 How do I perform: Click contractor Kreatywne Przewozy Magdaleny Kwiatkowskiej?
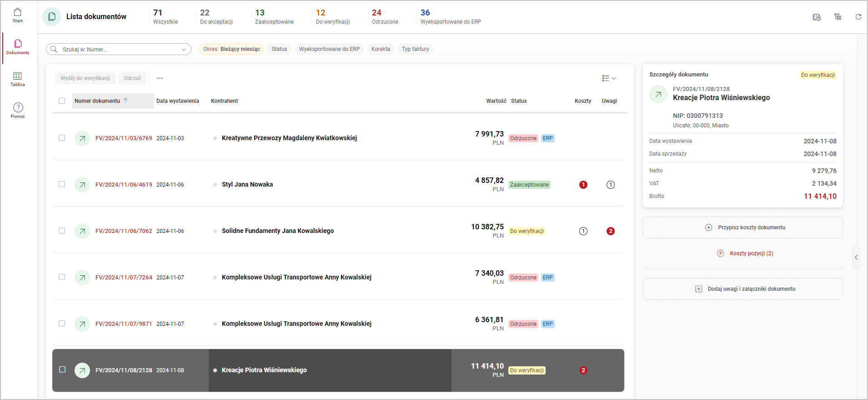pyautogui.click(x=289, y=138)
